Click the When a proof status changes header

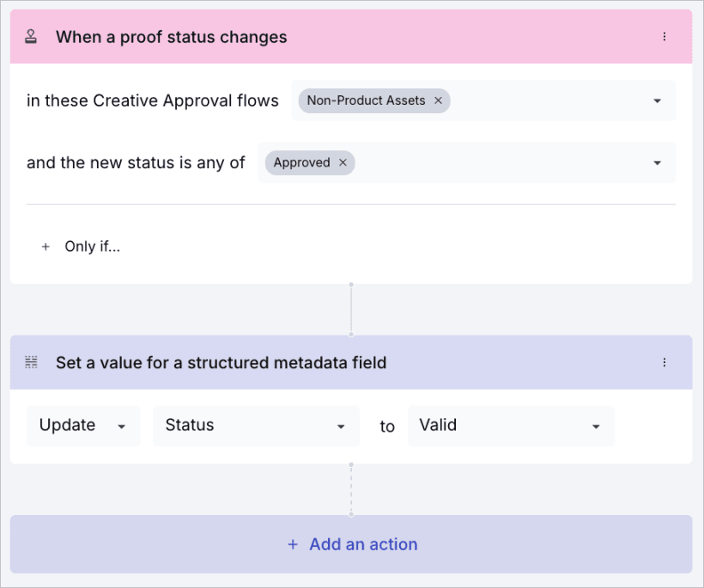click(171, 36)
